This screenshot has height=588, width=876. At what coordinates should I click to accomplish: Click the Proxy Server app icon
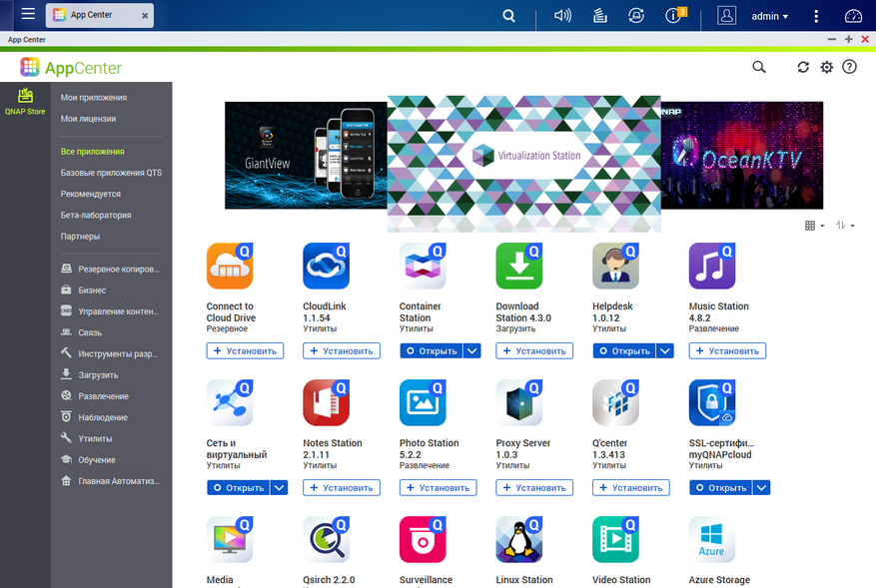click(519, 402)
